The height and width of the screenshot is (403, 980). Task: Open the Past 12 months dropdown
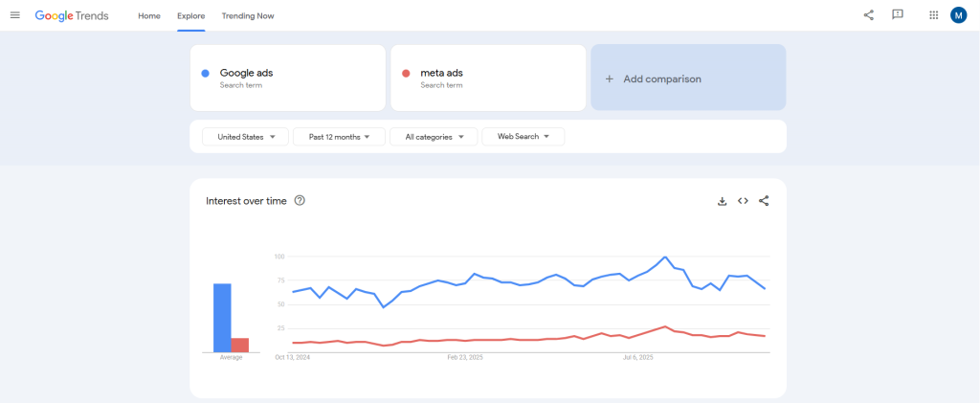tap(339, 137)
